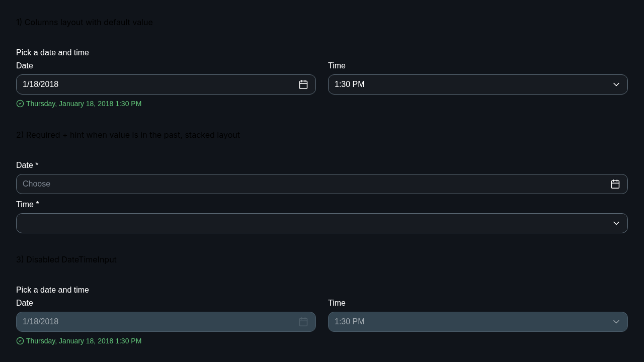Focus the date input with Choose placeholder
Viewport: 644px width, 362px height.
[x=322, y=184]
